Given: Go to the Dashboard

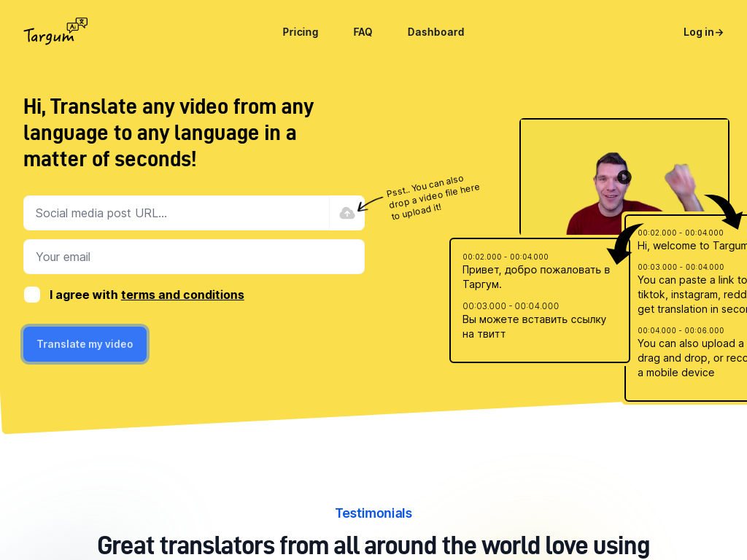Looking at the screenshot, I should point(436,32).
